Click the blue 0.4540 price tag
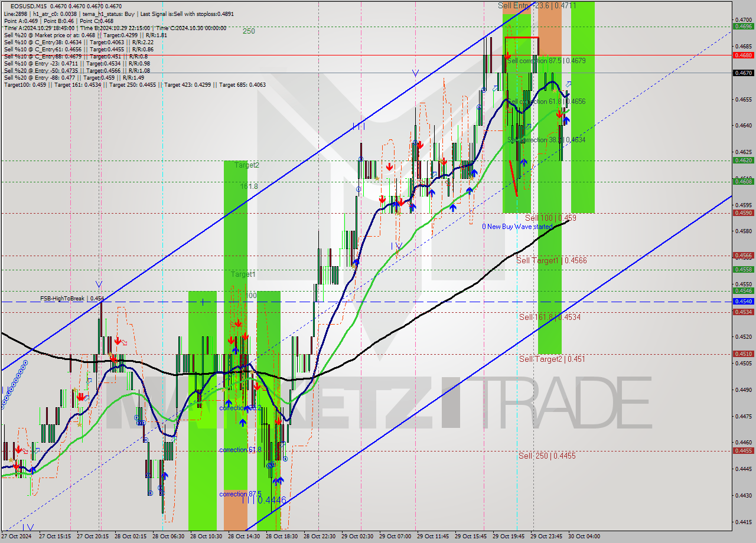Screen dimensions: 756x543 [x=743, y=301]
